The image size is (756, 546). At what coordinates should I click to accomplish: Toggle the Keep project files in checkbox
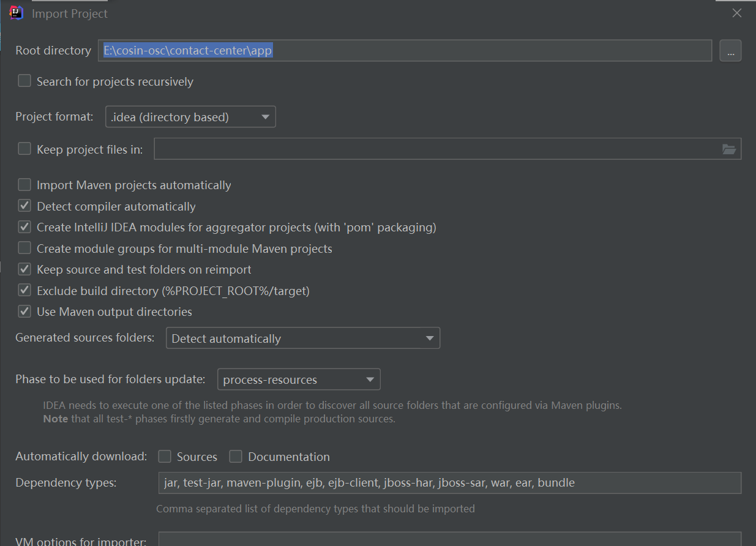tap(24, 148)
